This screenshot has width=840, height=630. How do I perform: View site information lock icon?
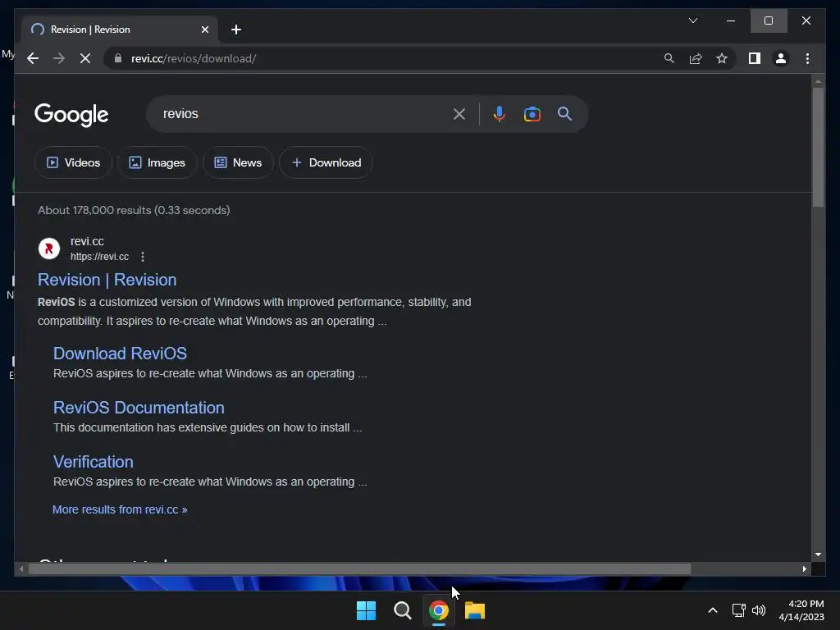[x=118, y=58]
